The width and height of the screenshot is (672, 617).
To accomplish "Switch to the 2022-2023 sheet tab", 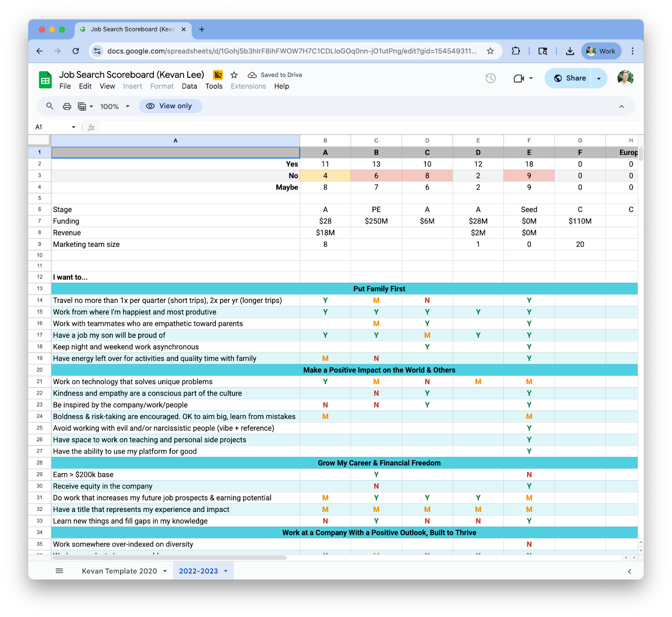I will [198, 571].
